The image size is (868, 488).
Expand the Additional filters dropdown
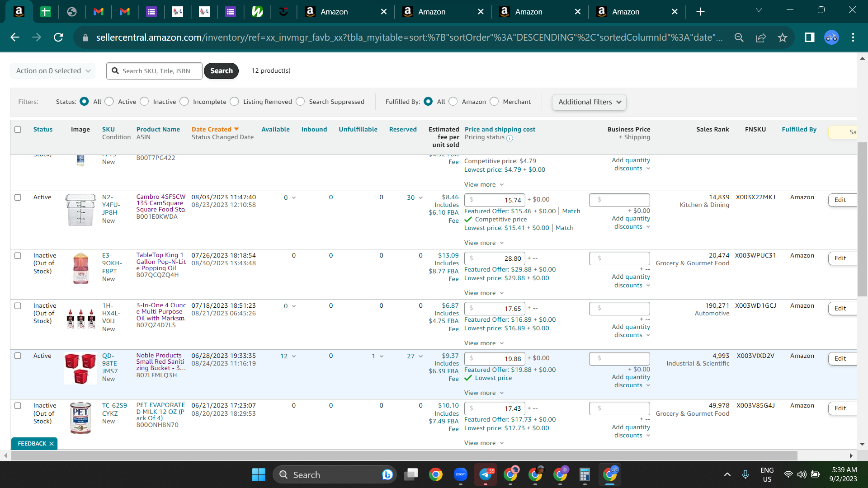pyautogui.click(x=589, y=102)
